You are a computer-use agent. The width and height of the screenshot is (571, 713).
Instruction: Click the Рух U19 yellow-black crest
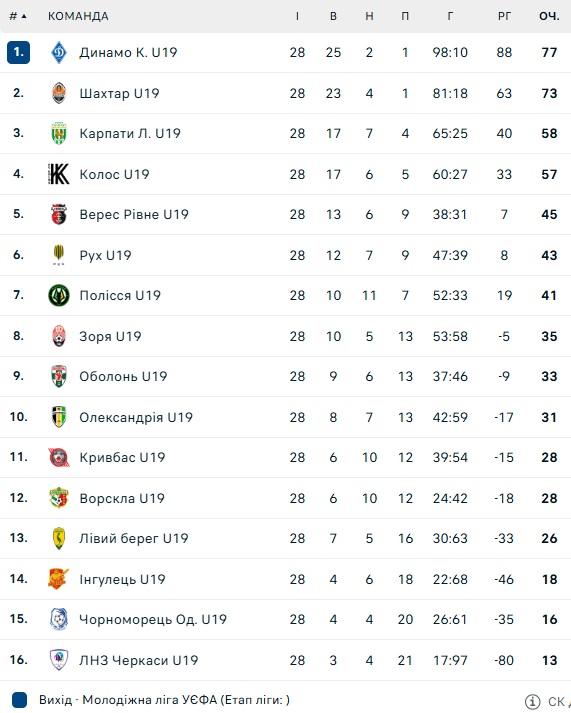coord(59,255)
